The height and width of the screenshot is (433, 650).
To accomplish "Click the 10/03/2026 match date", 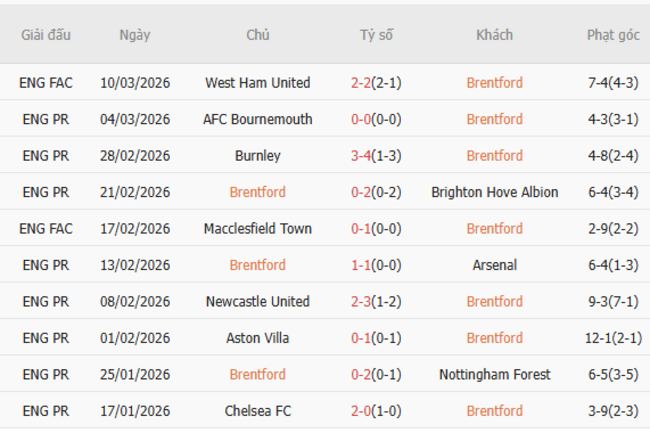I will (x=135, y=83).
